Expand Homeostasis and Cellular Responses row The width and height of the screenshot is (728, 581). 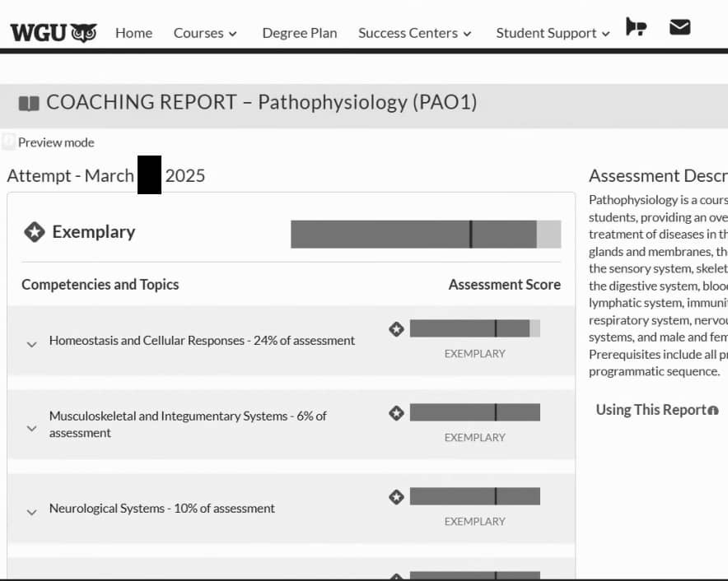31,344
